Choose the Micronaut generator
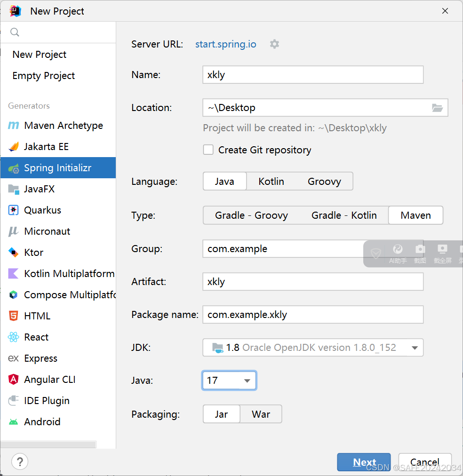463x476 pixels. click(46, 231)
